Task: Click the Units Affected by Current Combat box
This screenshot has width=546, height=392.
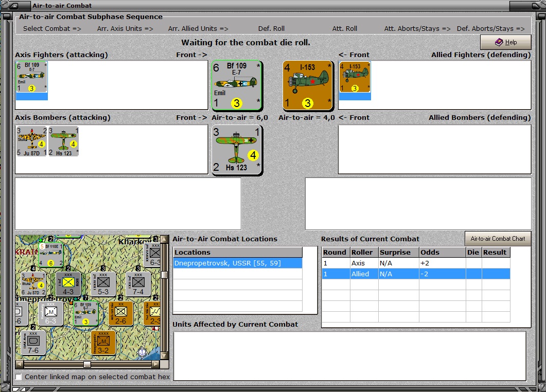Action: [x=349, y=356]
